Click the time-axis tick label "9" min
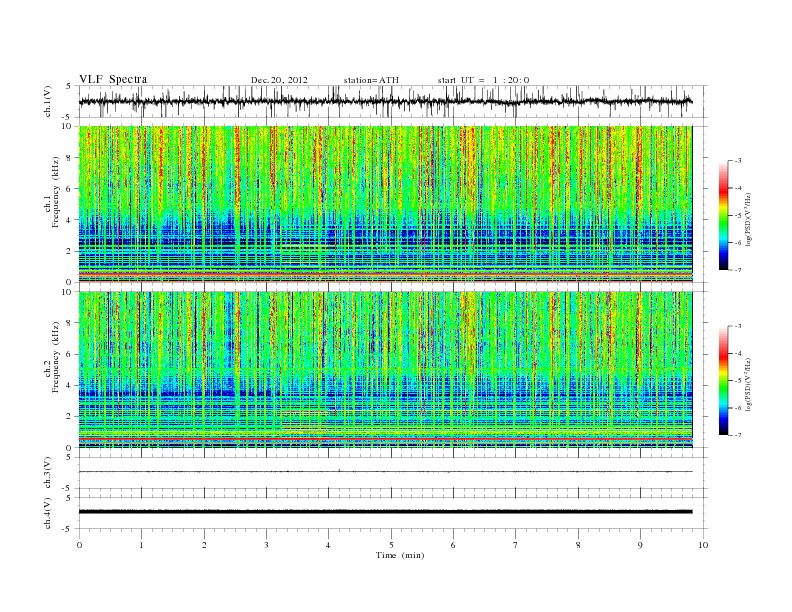Image resolution: width=792 pixels, height=612 pixels. [640, 545]
